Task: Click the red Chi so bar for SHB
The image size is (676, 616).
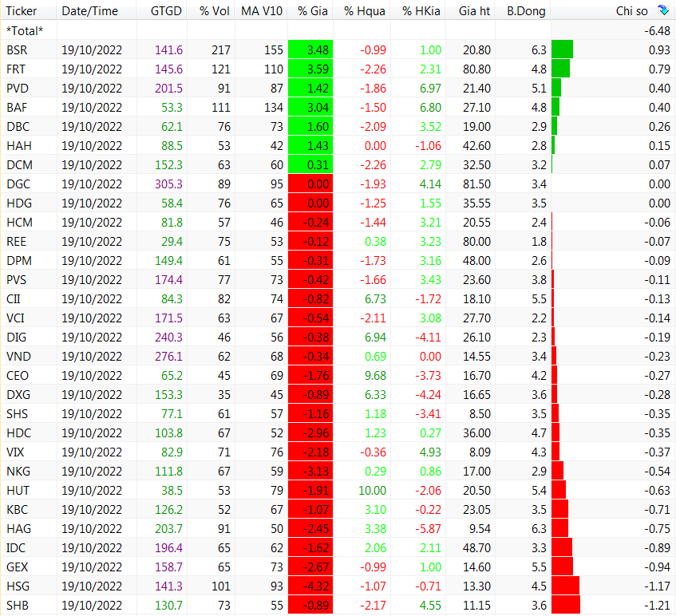Action: [x=566, y=604]
